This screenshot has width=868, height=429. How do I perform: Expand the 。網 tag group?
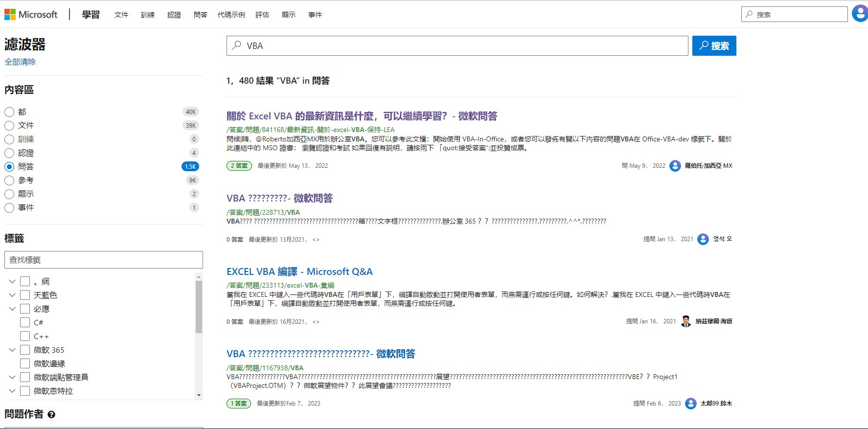pos(12,281)
